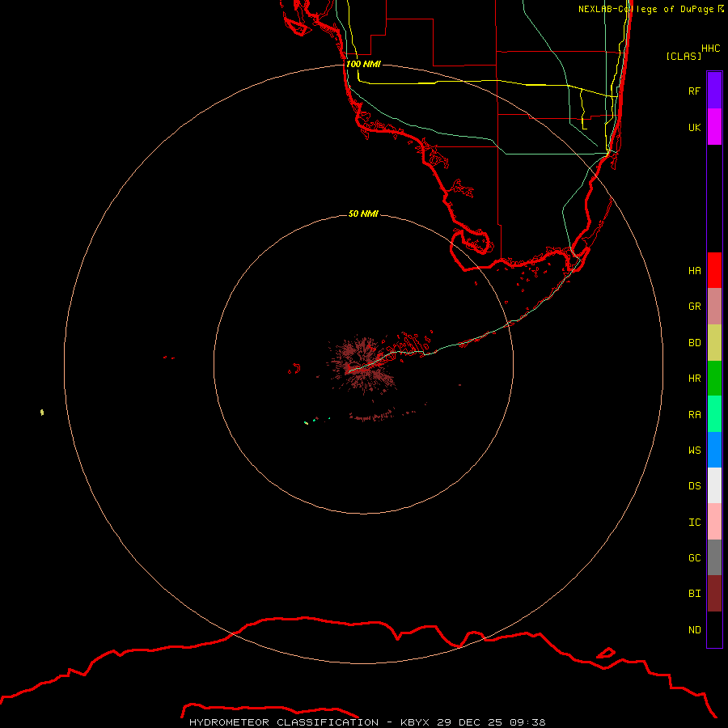Click the "HA" legend label
Image resolution: width=728 pixels, height=728 pixels.
click(694, 270)
